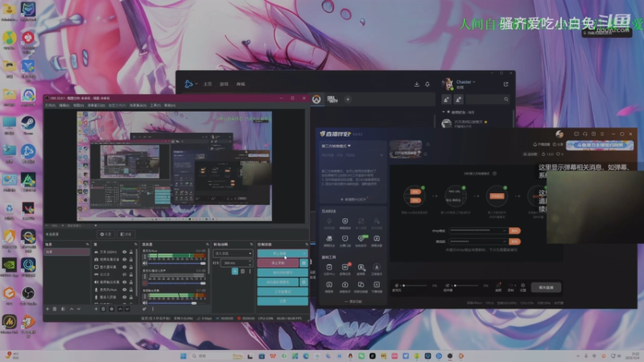
Task: Open downloads icon in Battle.net header
Action: pos(416,84)
